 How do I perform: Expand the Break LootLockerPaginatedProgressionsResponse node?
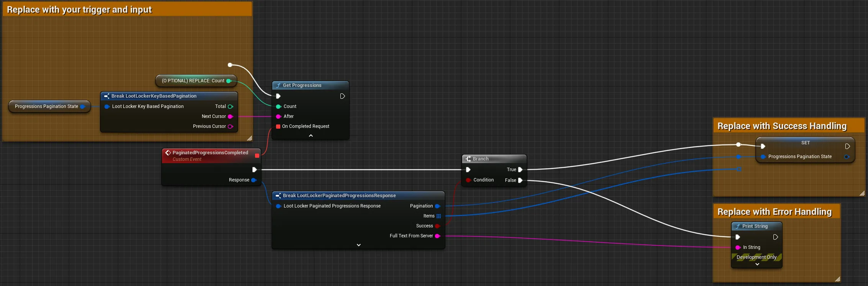point(358,245)
